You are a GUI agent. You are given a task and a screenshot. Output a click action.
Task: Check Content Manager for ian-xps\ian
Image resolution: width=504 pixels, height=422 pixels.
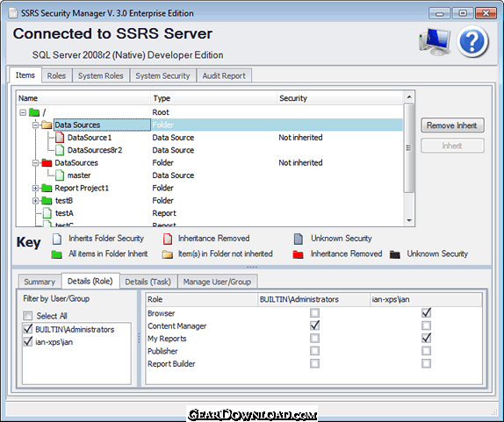click(x=426, y=325)
